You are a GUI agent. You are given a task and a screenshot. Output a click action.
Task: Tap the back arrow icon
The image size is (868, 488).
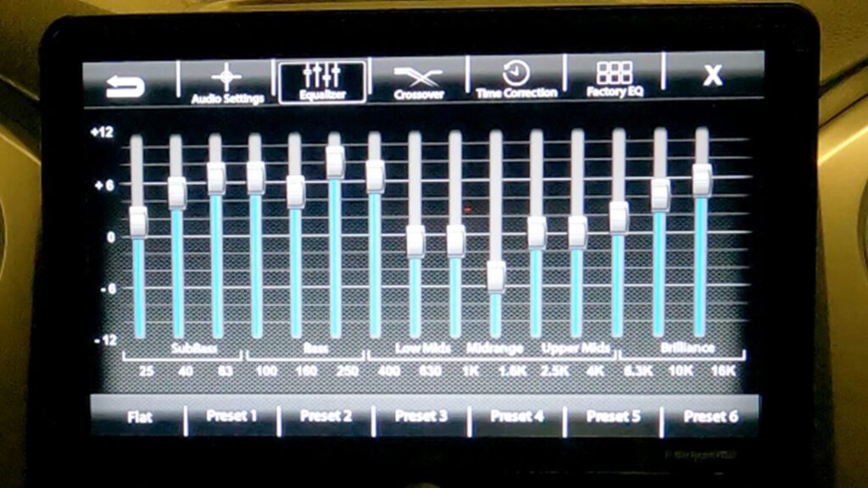coord(125,85)
